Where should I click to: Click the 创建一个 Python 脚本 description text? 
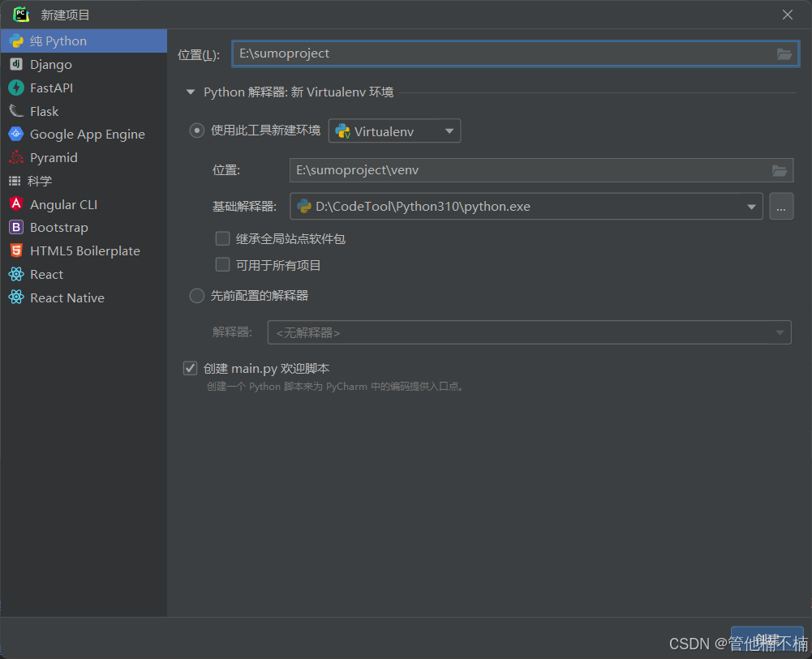(x=335, y=387)
